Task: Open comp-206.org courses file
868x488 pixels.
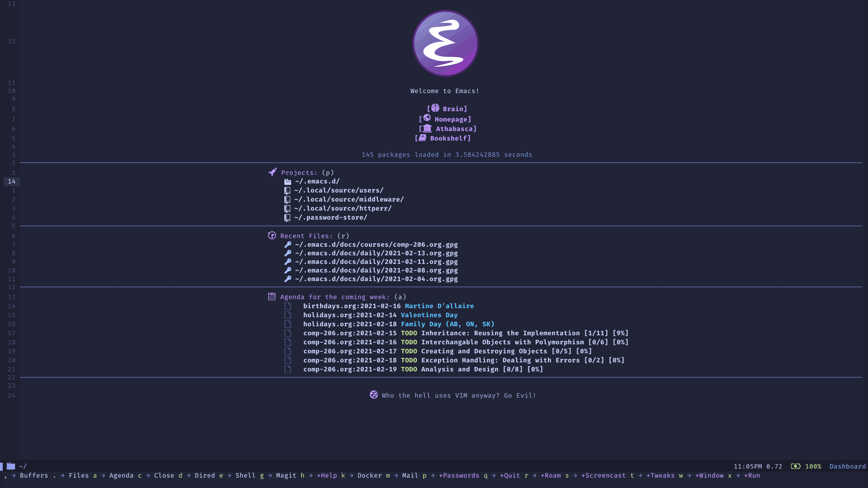Action: (x=376, y=244)
